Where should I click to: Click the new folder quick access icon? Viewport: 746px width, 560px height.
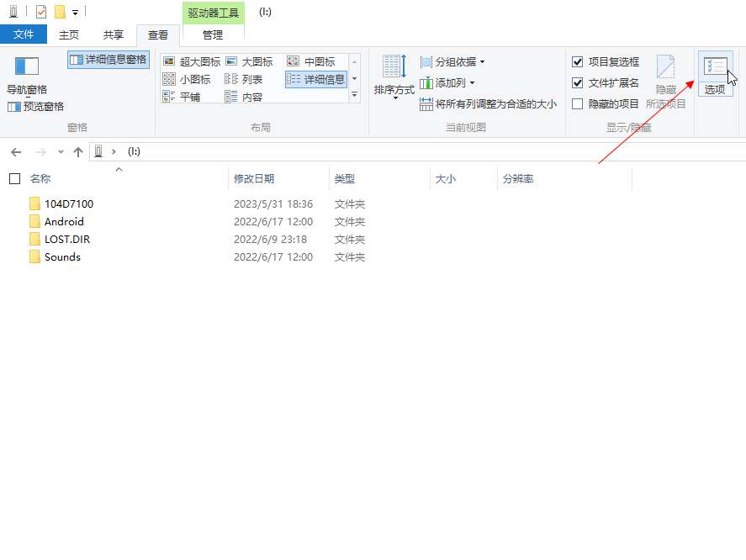pyautogui.click(x=60, y=12)
